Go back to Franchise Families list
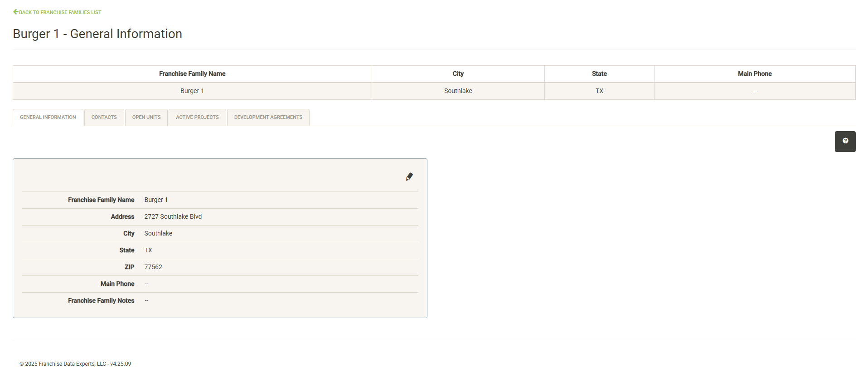 60,12
